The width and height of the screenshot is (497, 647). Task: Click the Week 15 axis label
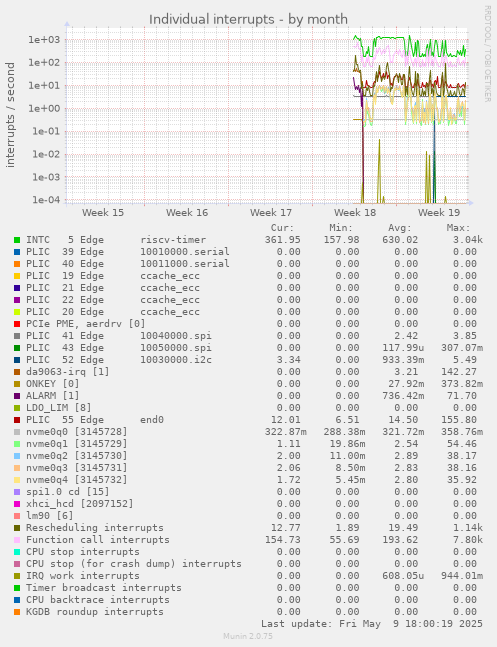tap(103, 213)
